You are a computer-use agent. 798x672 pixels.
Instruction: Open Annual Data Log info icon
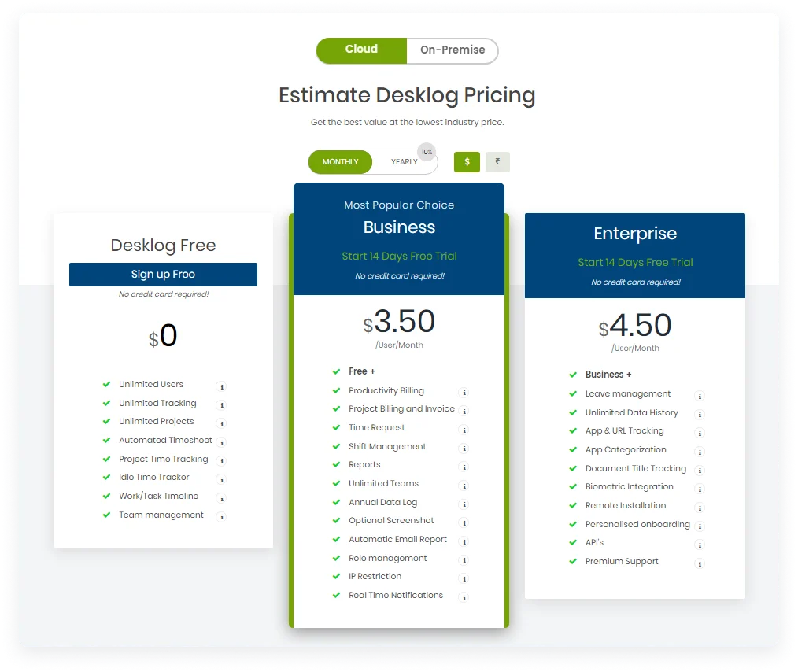point(464,504)
